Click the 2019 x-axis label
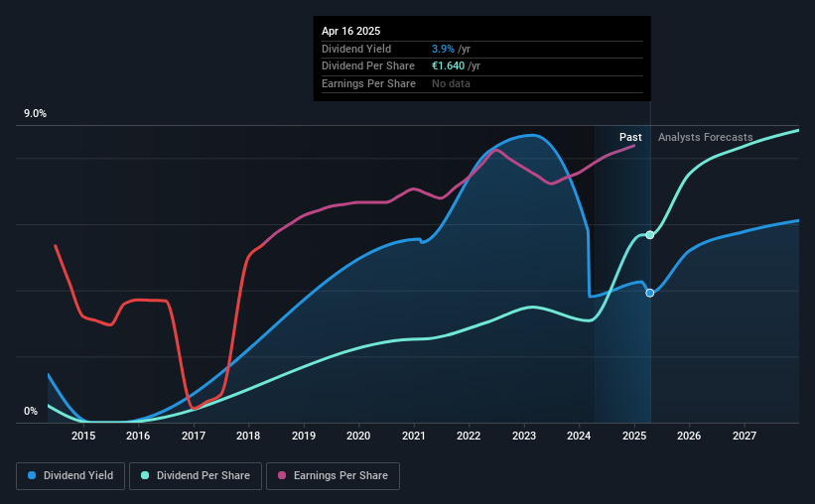The height and width of the screenshot is (504, 815). pyautogui.click(x=304, y=436)
